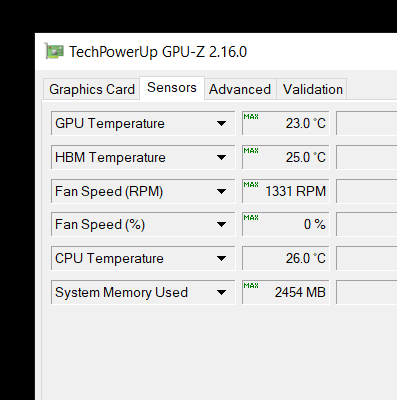Screen dimensions: 397x400
Task: Switch to the Graphics Card tab
Action: click(92, 89)
